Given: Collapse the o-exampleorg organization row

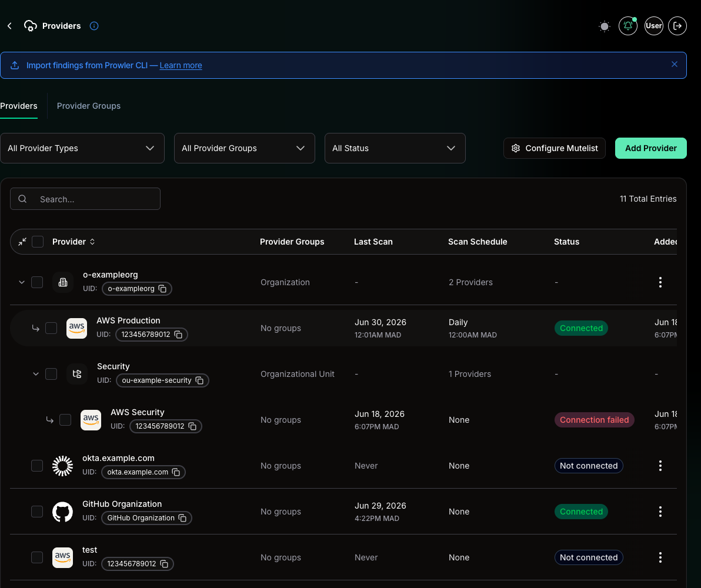Looking at the screenshot, I should [x=21, y=282].
